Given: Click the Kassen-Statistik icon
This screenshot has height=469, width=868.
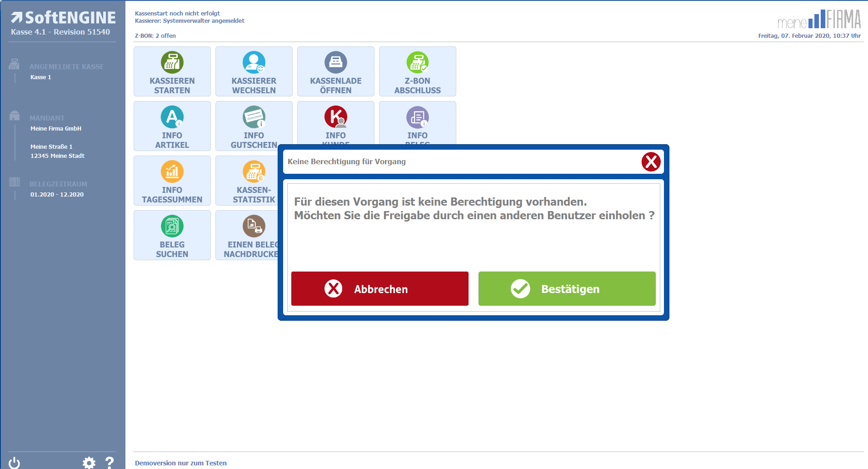Looking at the screenshot, I should coord(254,172).
